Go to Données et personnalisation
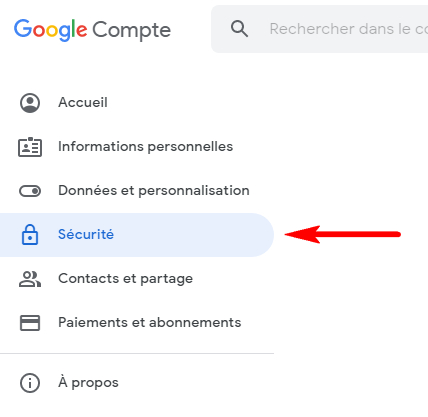Screen dimensions: 428x417 (154, 191)
